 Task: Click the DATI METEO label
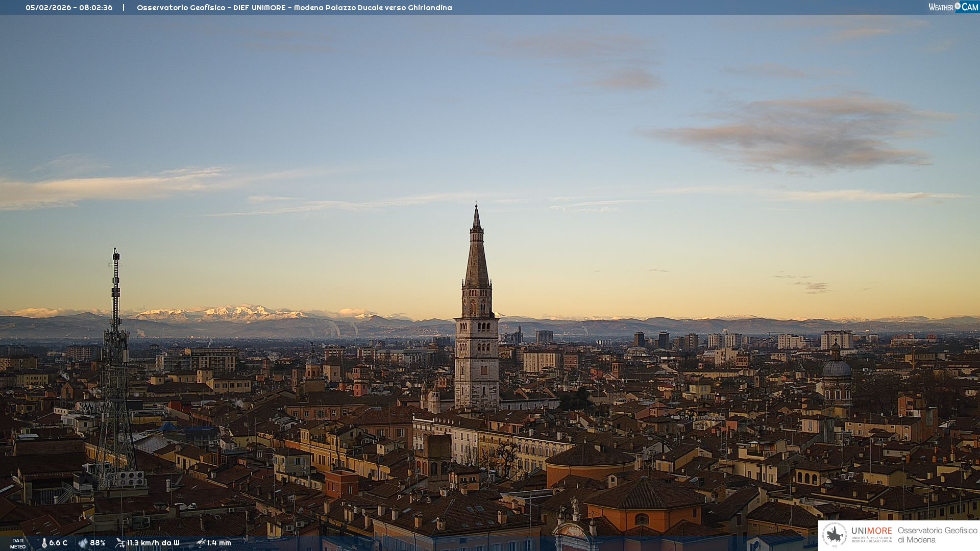[x=18, y=543]
